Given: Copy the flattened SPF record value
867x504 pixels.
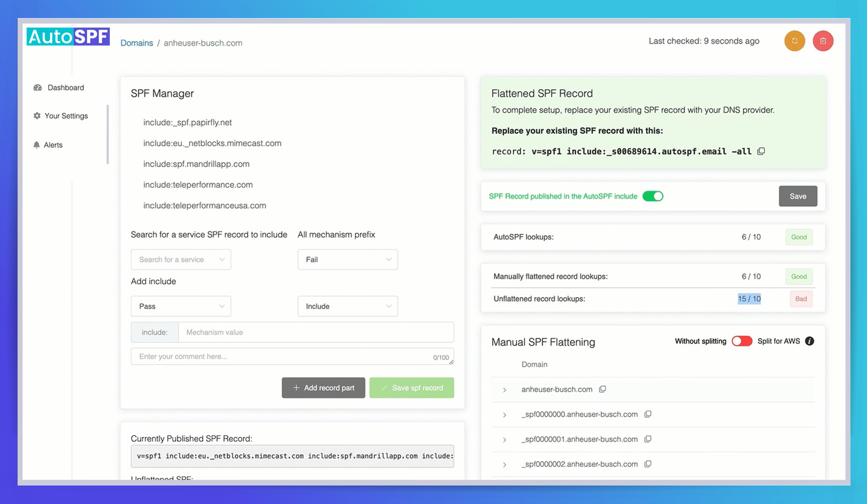Looking at the screenshot, I should click(x=761, y=151).
